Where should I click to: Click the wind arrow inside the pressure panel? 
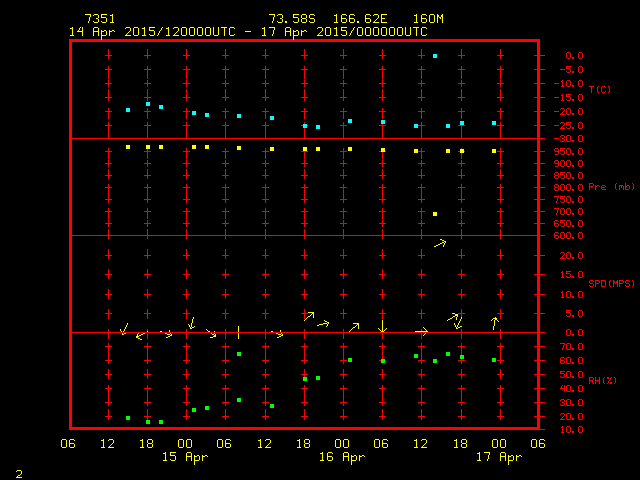440,243
